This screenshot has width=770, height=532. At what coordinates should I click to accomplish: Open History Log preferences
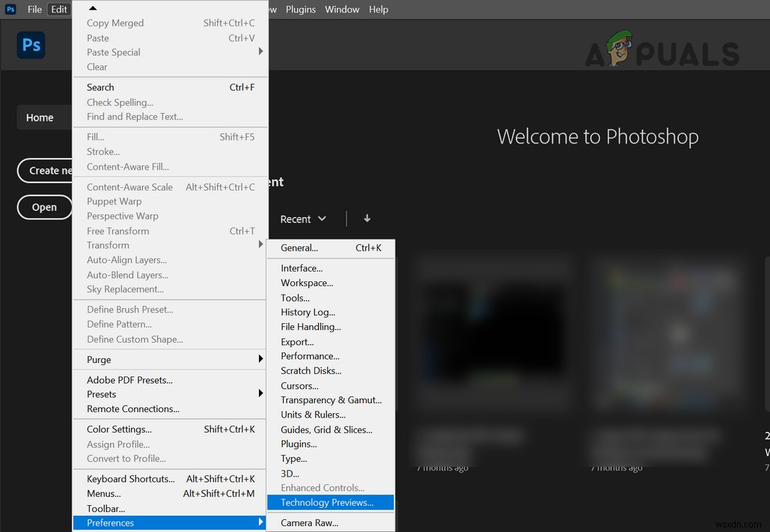pyautogui.click(x=331, y=313)
